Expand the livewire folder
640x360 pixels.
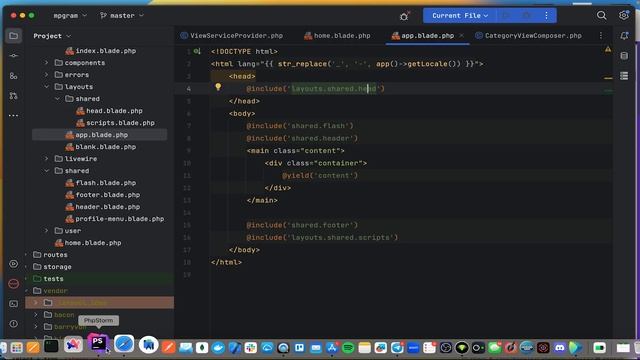coord(47,159)
